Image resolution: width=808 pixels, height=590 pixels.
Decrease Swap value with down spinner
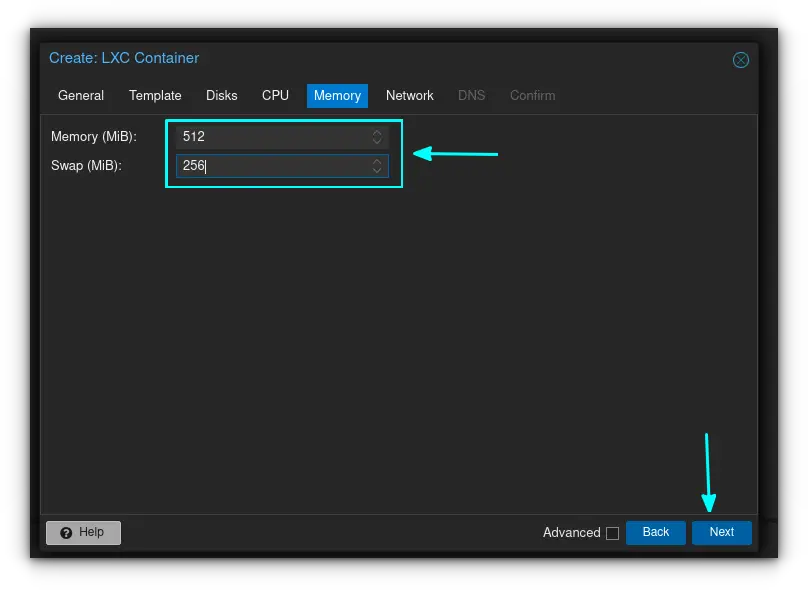click(x=377, y=170)
